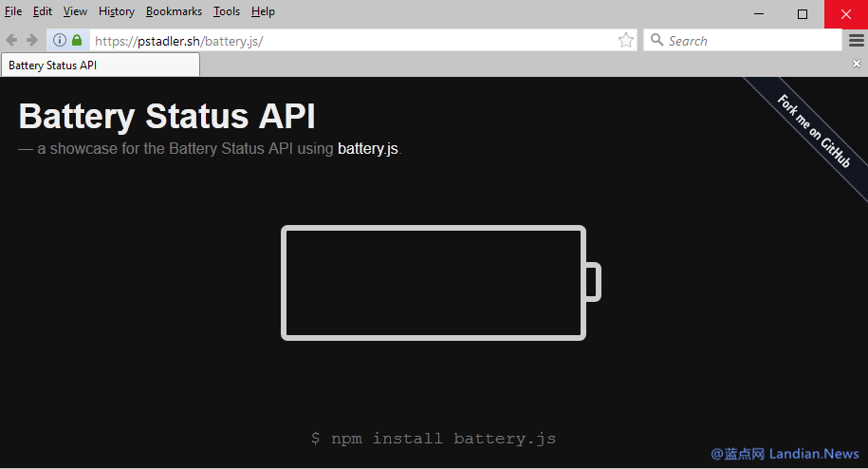Open the View menu
This screenshot has height=469, width=868.
75,11
